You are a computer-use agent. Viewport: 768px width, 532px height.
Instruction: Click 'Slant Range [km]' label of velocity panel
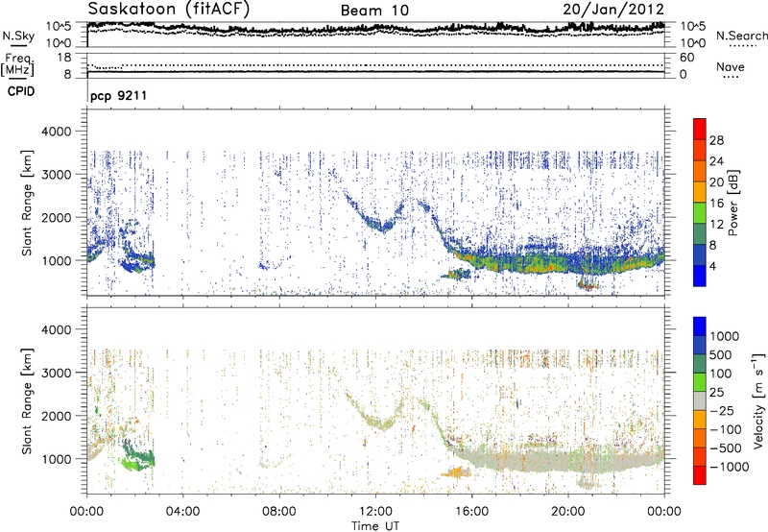point(27,400)
